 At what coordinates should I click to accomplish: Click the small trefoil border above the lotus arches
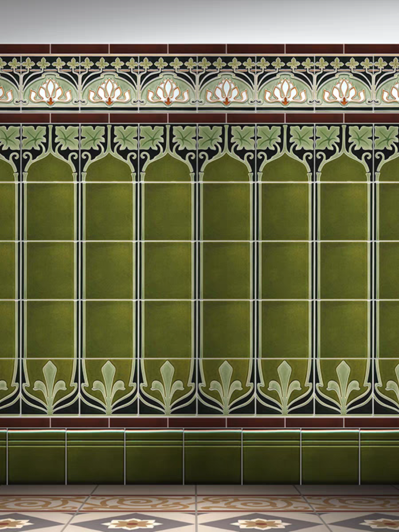tap(199, 63)
